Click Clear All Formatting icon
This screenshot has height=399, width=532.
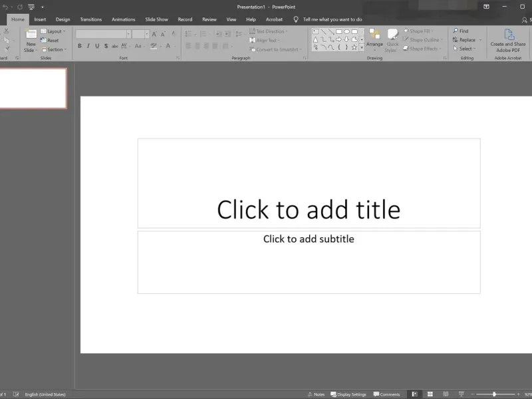pos(174,34)
